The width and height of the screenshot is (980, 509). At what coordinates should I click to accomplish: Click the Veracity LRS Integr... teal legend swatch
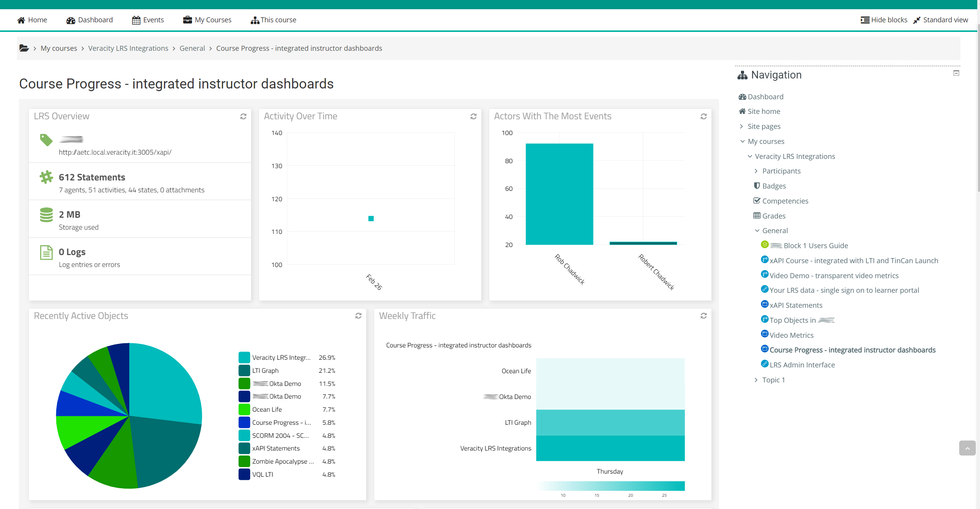coord(244,357)
